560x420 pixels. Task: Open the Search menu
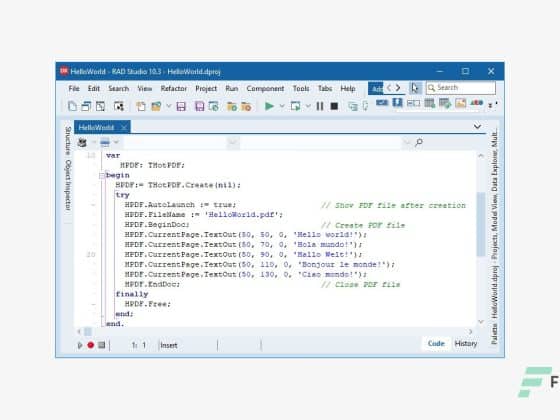point(119,88)
